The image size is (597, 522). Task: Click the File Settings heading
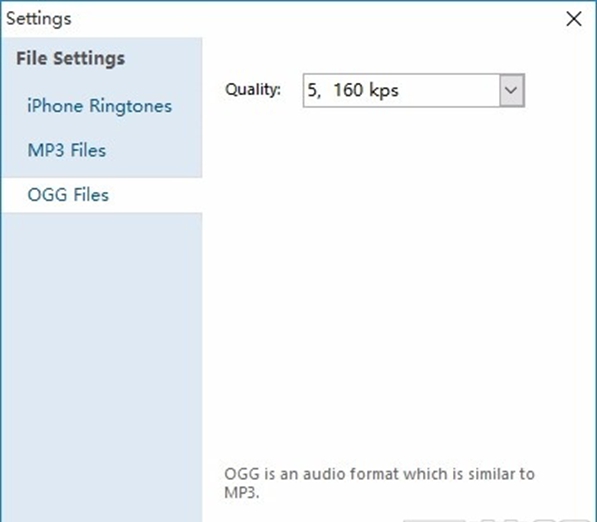pos(70,58)
